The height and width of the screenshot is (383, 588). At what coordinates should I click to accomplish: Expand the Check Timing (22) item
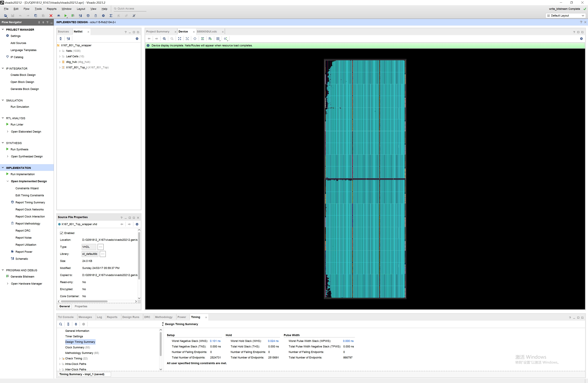[x=60, y=358]
